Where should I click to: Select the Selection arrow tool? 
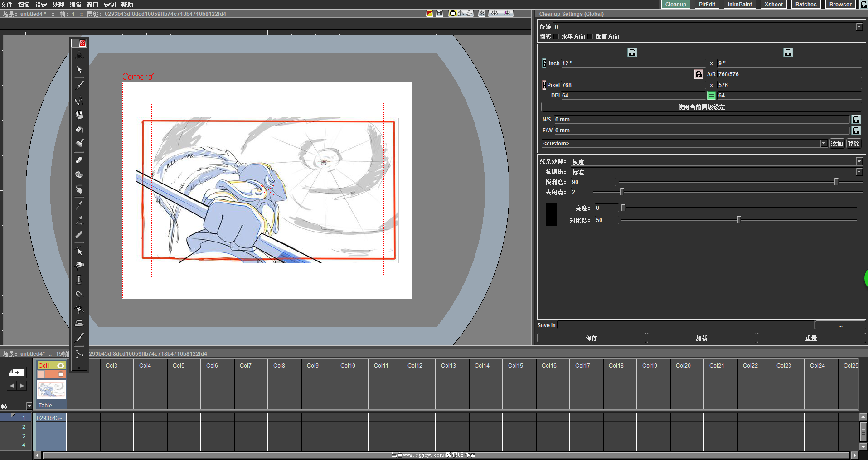pos(79,70)
